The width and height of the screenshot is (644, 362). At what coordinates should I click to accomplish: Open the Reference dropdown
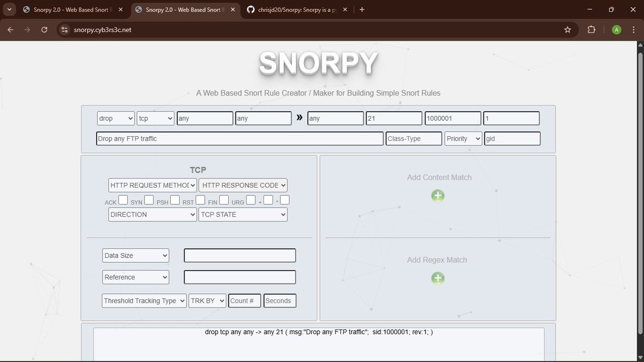pyautogui.click(x=136, y=277)
